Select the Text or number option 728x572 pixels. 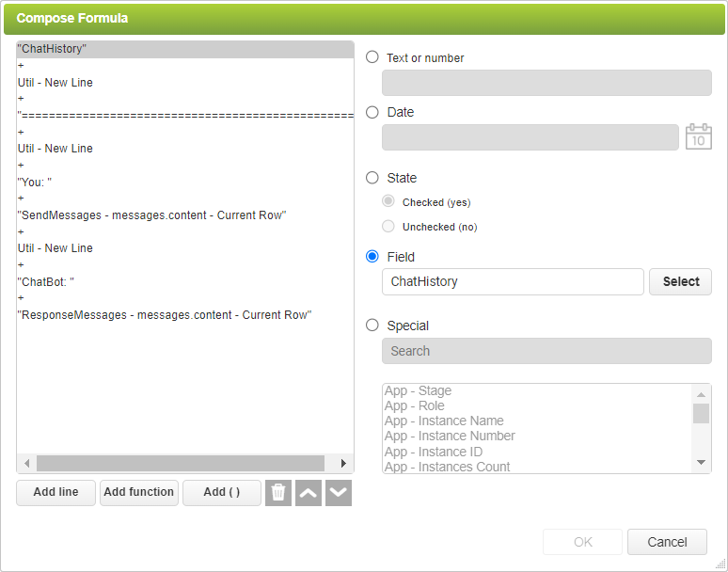[372, 57]
